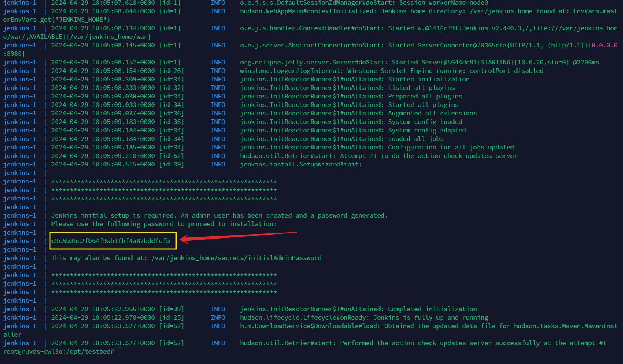
Task: Select the 'System config adapted' log message
Action: [427, 130]
